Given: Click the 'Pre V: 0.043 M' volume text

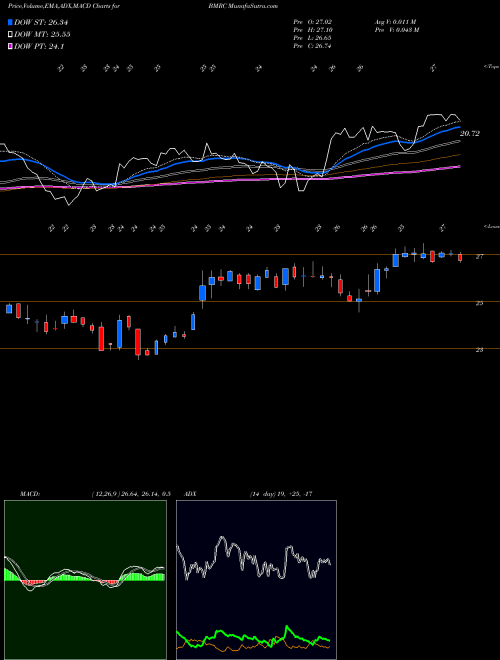Looking at the screenshot, I should pos(398,30).
